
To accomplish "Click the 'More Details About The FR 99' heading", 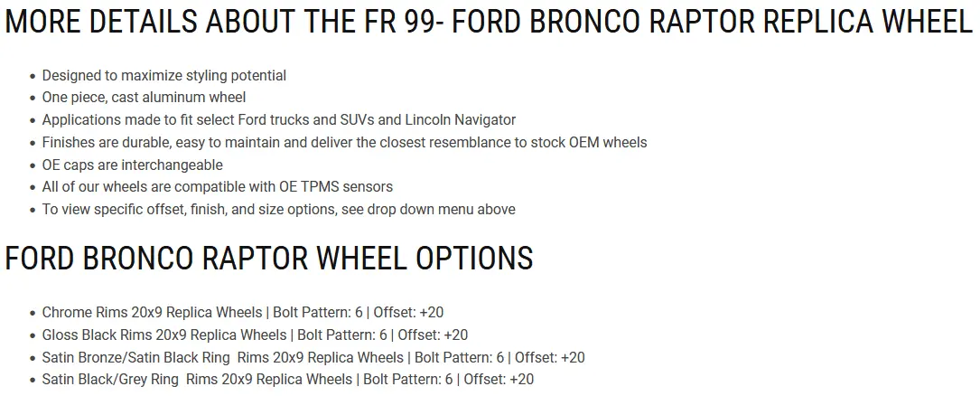I will (x=489, y=23).
